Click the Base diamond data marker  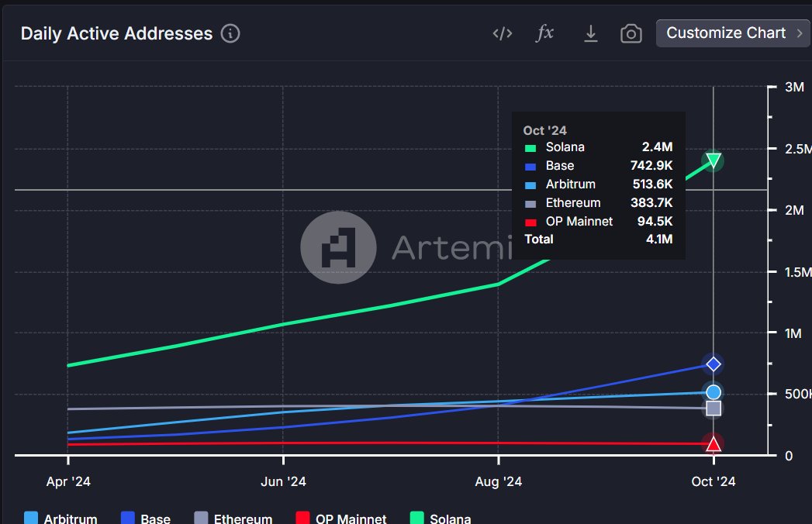pyautogui.click(x=713, y=364)
